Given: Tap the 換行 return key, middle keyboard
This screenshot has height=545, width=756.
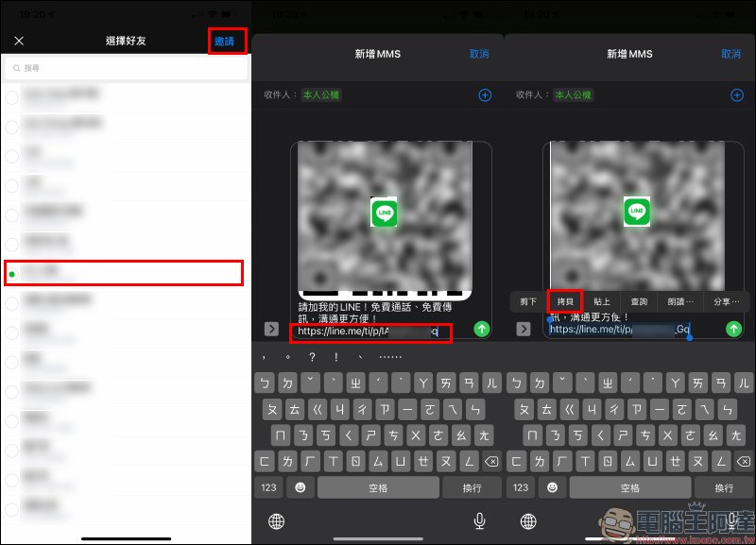Looking at the screenshot, I should [472, 487].
